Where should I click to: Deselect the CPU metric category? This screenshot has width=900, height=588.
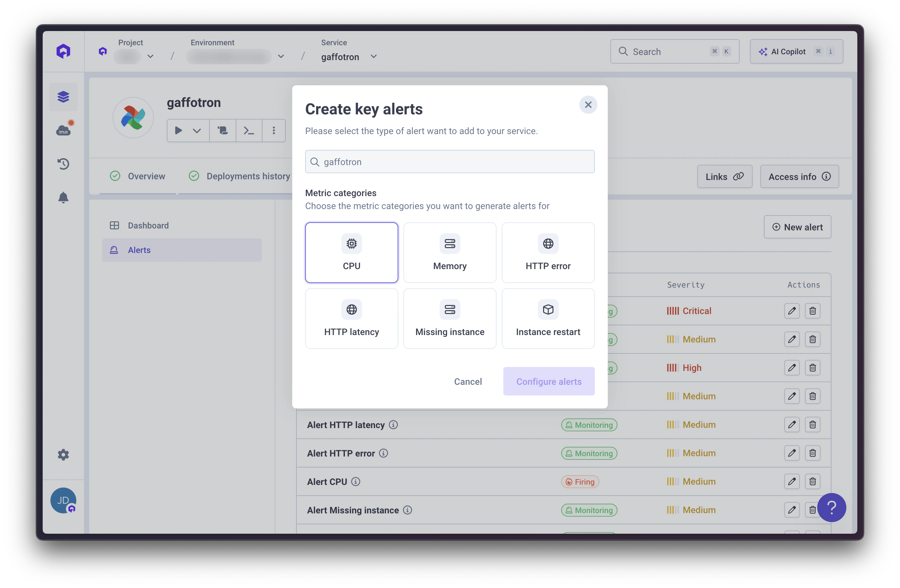[x=351, y=252]
